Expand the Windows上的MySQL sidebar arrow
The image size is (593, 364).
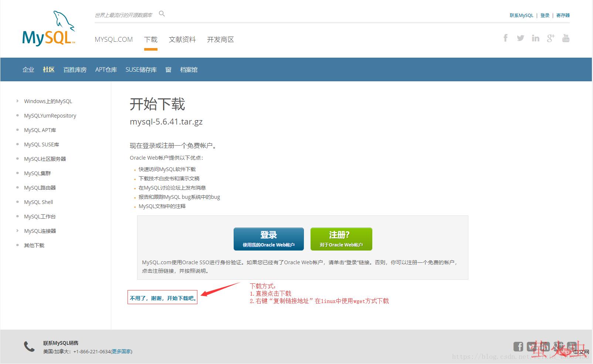point(17,101)
